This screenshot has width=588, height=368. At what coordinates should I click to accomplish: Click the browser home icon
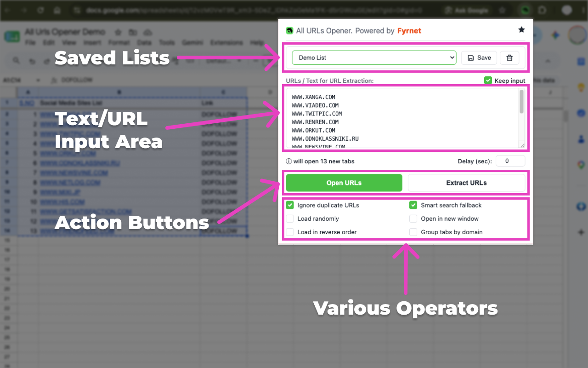click(57, 10)
